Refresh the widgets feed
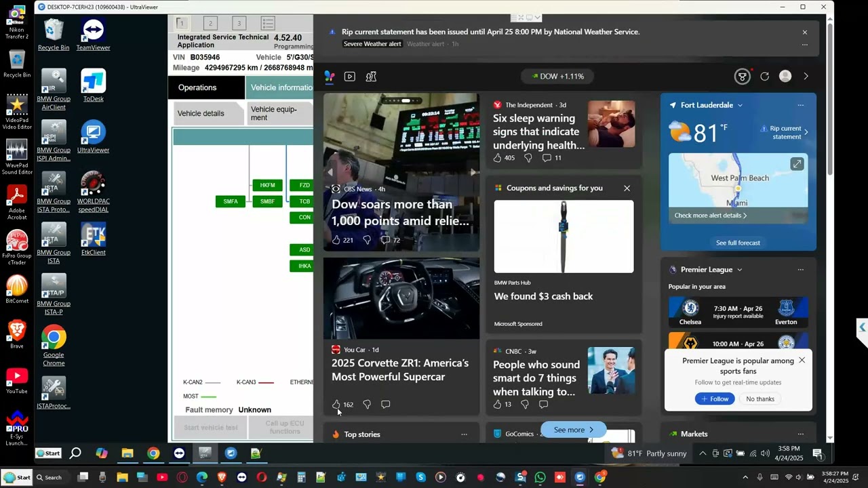Screen dimensions: 868x488 click(x=765, y=77)
